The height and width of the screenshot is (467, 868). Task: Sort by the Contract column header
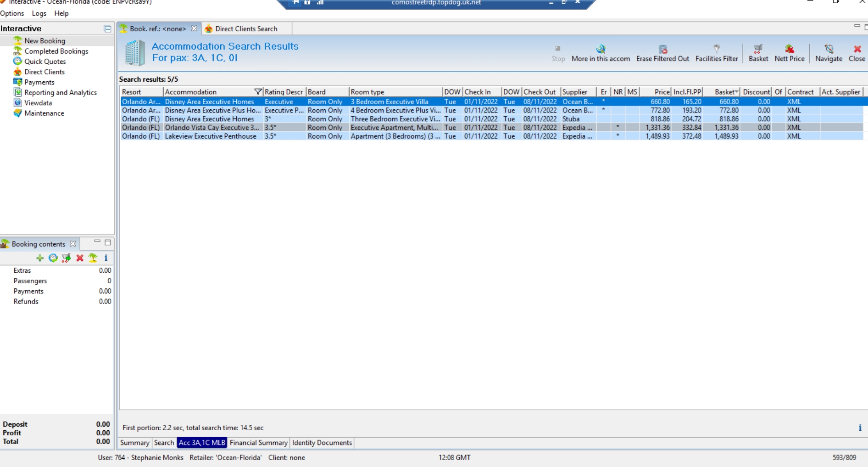(802, 92)
